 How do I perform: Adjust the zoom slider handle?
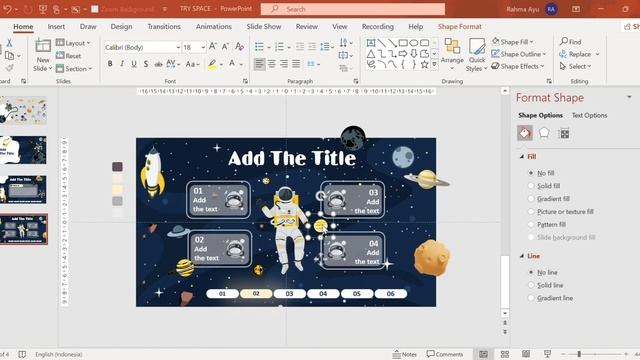[579, 354]
